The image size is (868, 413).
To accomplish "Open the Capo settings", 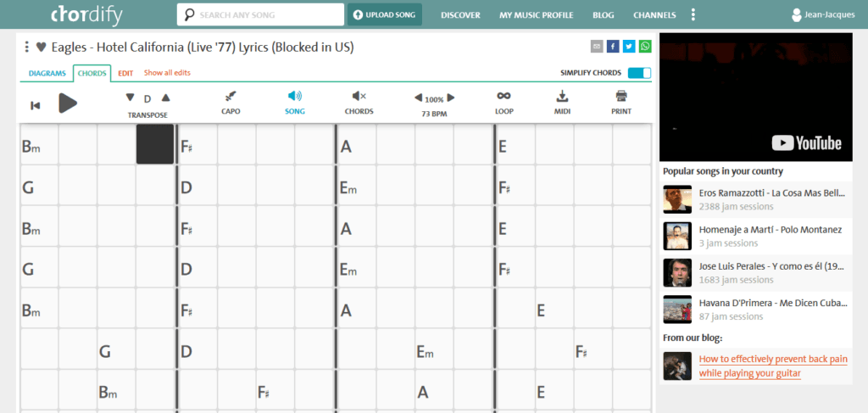I will tap(231, 103).
